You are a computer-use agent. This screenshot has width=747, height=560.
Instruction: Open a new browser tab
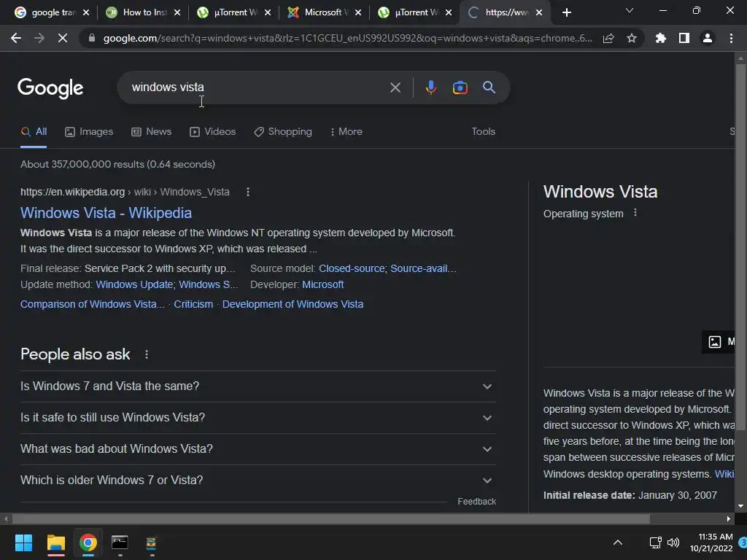tap(566, 13)
